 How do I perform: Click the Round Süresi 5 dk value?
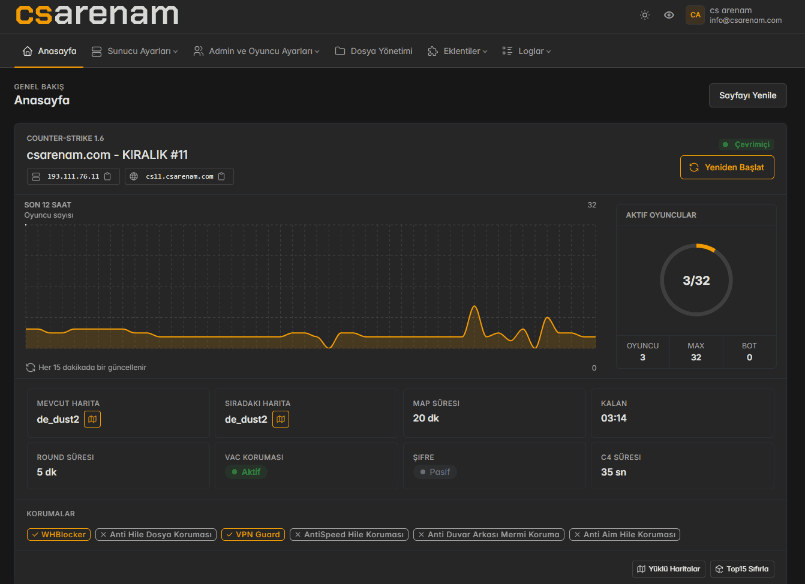click(x=46, y=472)
